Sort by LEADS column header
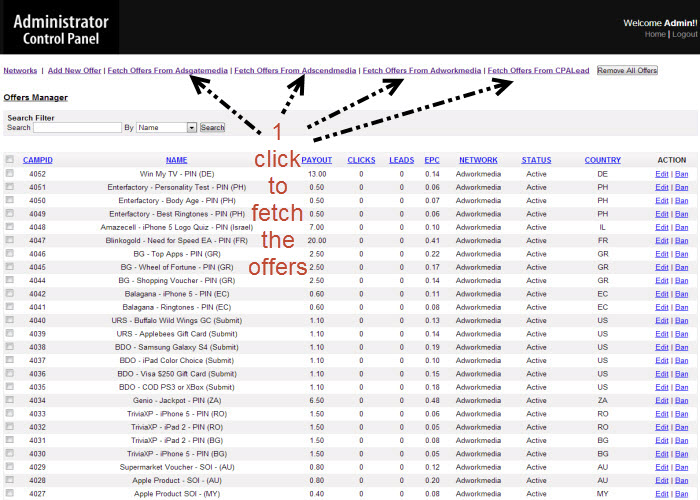 [x=401, y=160]
